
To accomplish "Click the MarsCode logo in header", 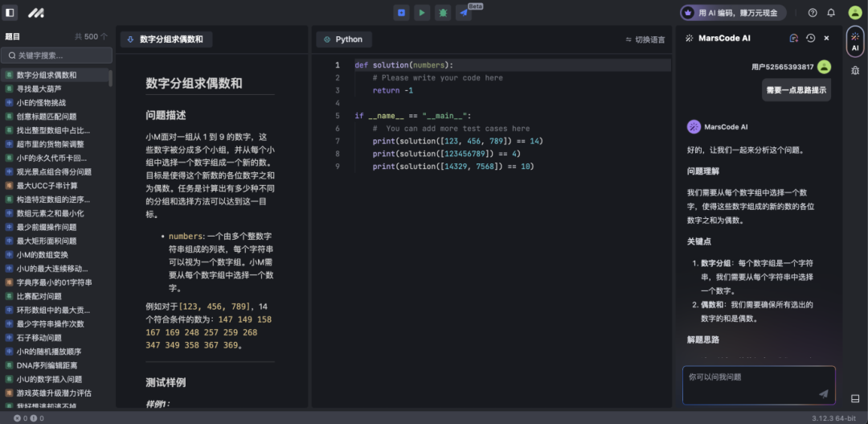I will (x=36, y=13).
